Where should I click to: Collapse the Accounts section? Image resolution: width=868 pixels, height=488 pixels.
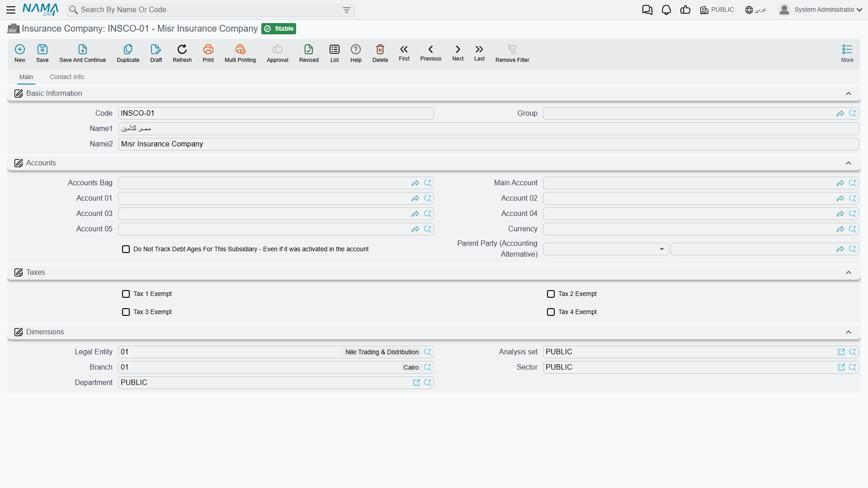click(849, 163)
